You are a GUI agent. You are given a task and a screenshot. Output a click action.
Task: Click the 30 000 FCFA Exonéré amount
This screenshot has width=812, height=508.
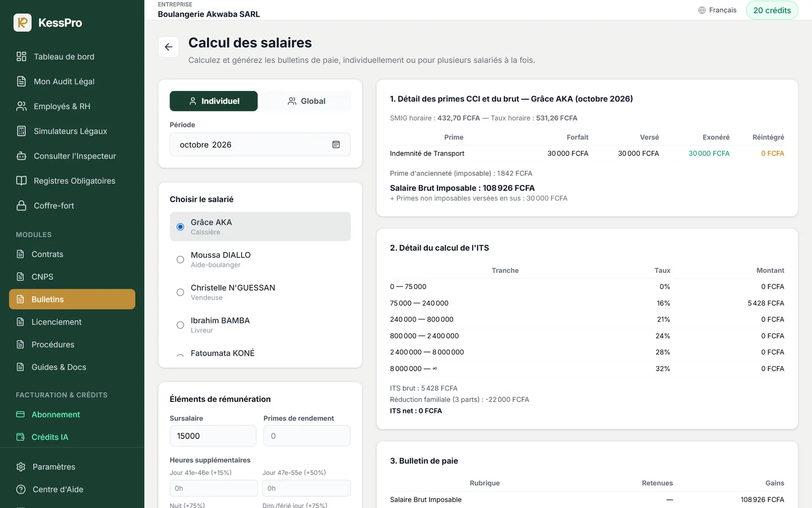point(709,153)
